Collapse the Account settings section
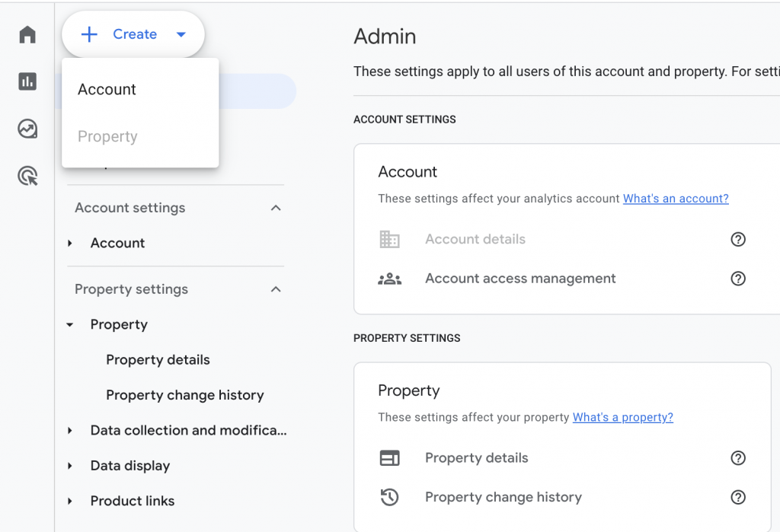 pos(276,208)
